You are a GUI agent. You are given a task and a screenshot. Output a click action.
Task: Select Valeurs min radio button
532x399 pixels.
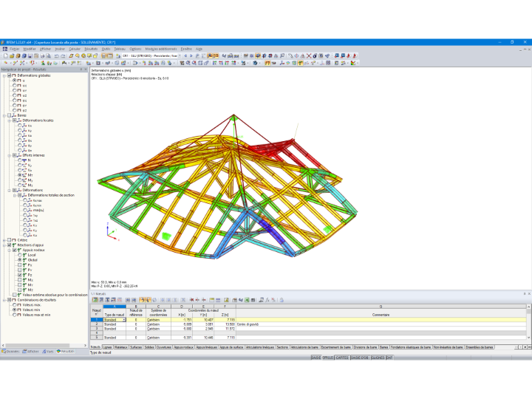[x=15, y=310]
